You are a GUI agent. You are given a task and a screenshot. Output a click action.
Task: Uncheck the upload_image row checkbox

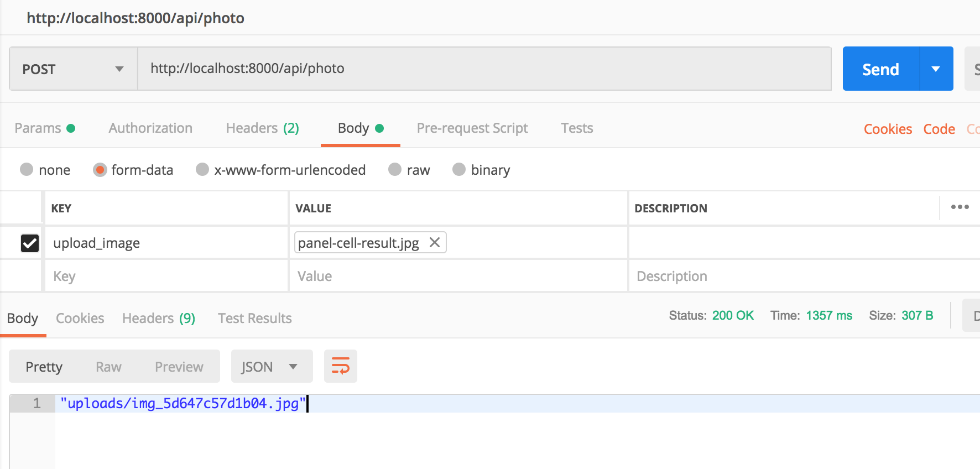coord(30,243)
